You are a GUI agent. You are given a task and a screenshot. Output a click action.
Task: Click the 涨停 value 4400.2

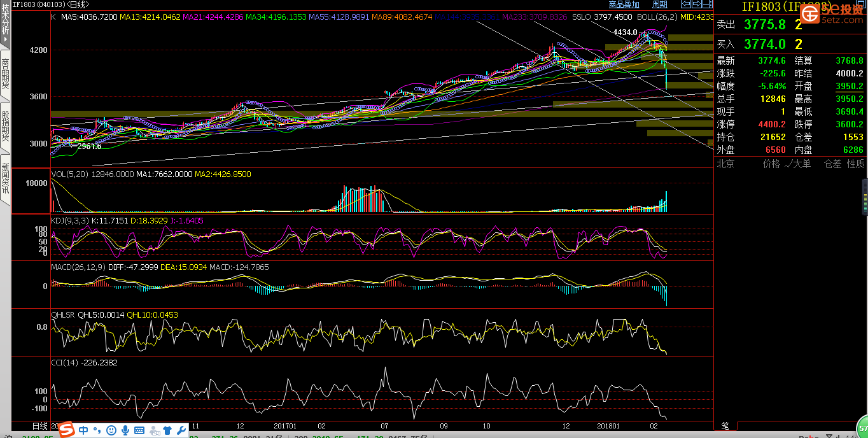pyautogui.click(x=772, y=124)
